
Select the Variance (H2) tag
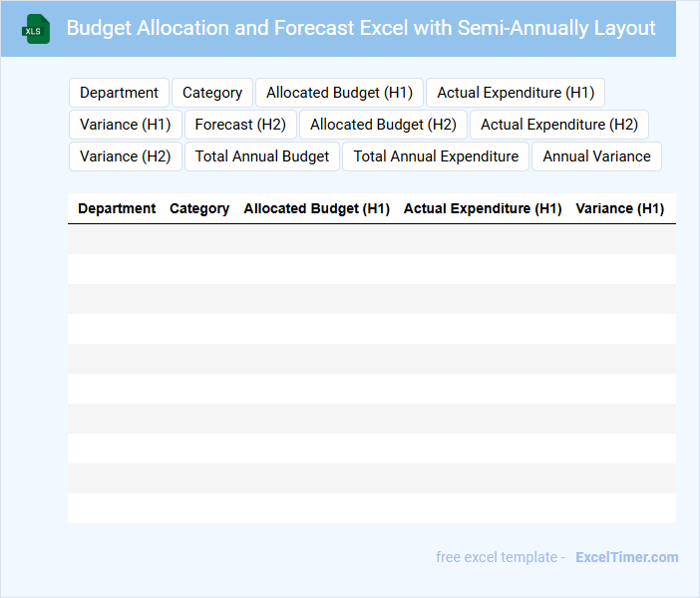coord(126,156)
